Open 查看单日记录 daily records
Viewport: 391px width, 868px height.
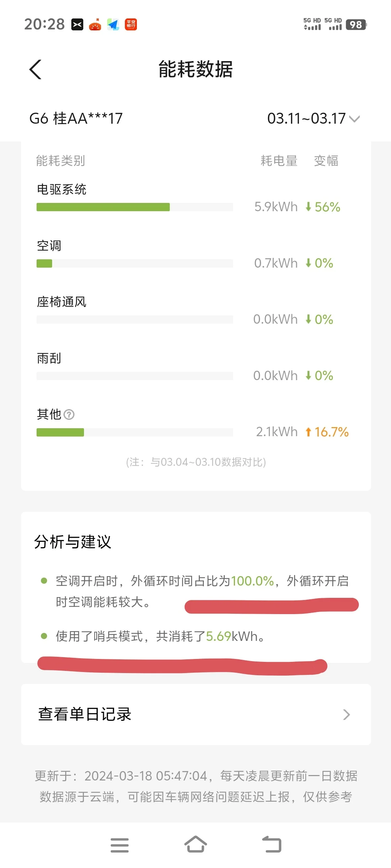click(196, 714)
